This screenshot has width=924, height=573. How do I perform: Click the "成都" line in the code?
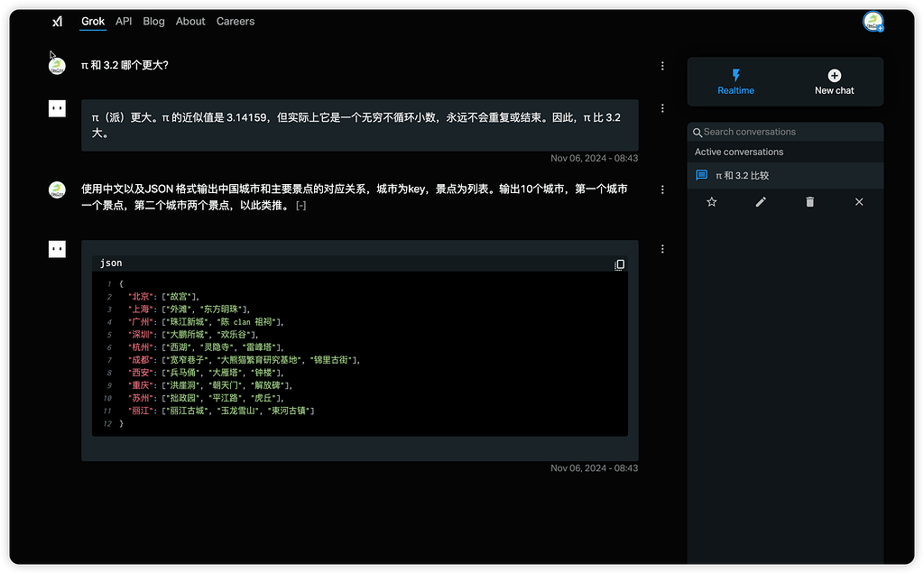pos(244,360)
